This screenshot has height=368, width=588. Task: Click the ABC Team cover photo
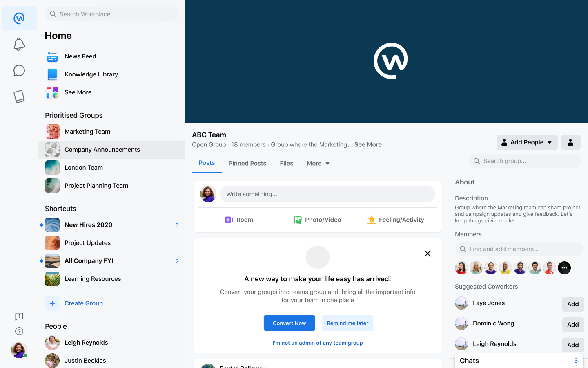387,61
